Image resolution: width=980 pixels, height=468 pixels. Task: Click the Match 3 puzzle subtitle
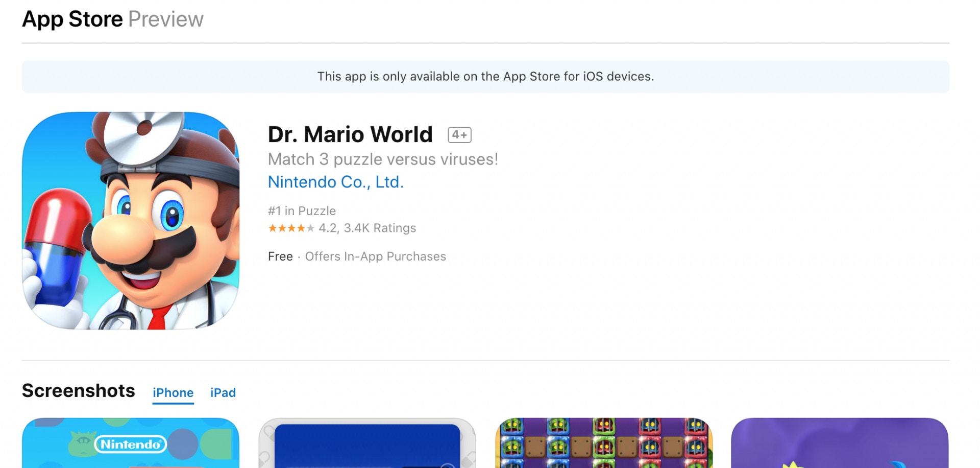tap(383, 159)
